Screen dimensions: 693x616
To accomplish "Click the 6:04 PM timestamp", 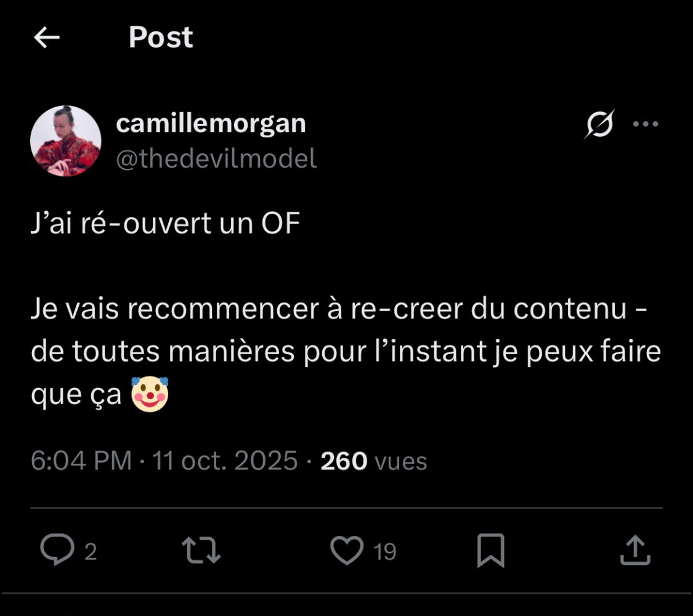I will 81,461.
